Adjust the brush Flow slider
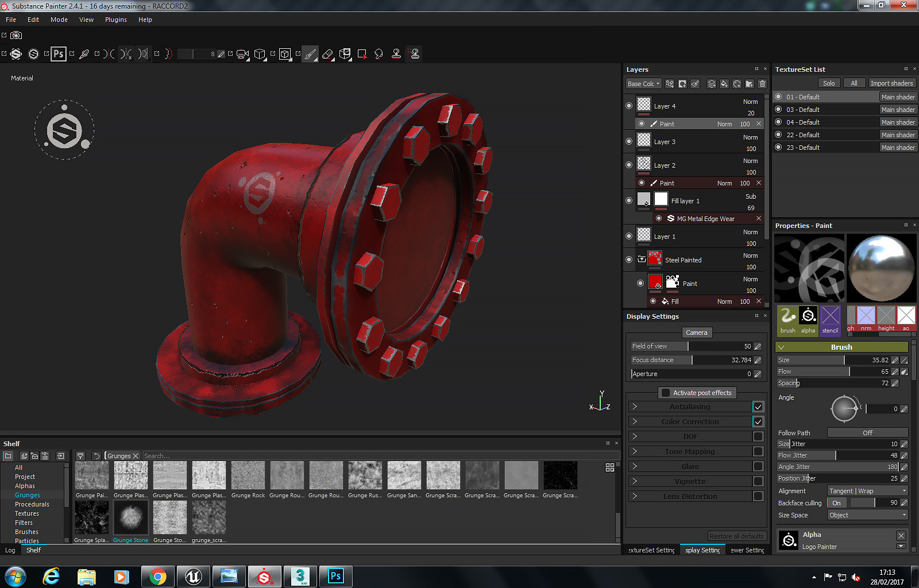The height and width of the screenshot is (588, 919). 833,372
